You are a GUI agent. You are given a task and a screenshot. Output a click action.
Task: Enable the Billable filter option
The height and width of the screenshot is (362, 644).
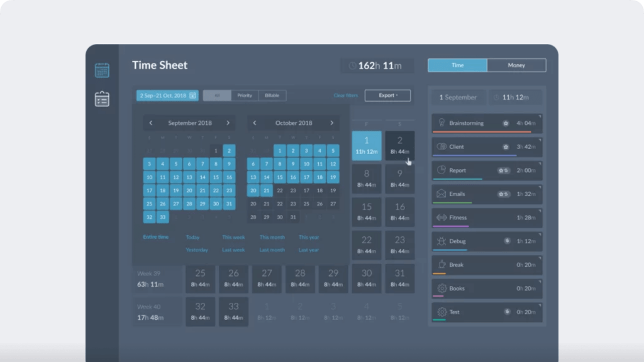[x=272, y=95]
